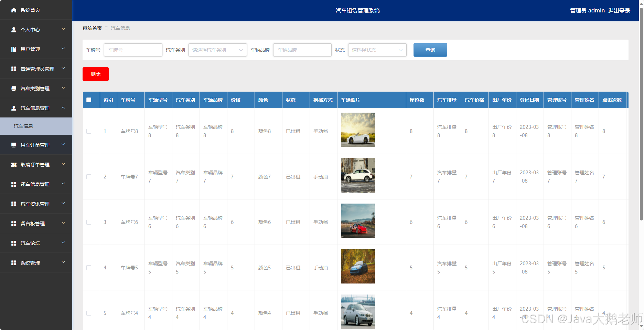The image size is (644, 330).
Task: Open the red sports car photo of 车牌号6
Action: coord(358,221)
